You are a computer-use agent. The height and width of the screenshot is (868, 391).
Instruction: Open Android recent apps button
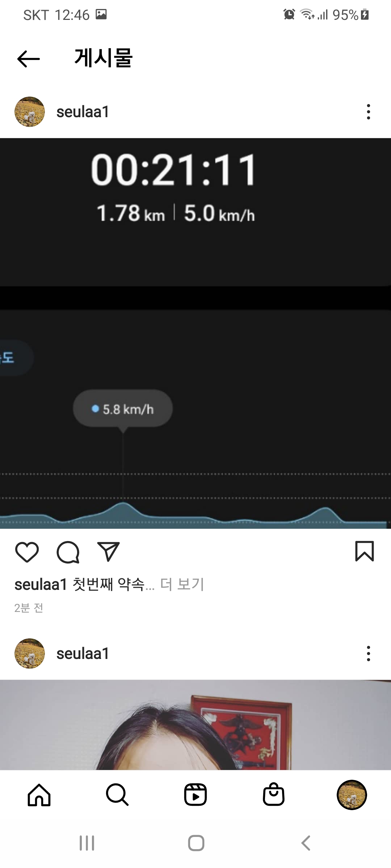pyautogui.click(x=87, y=843)
